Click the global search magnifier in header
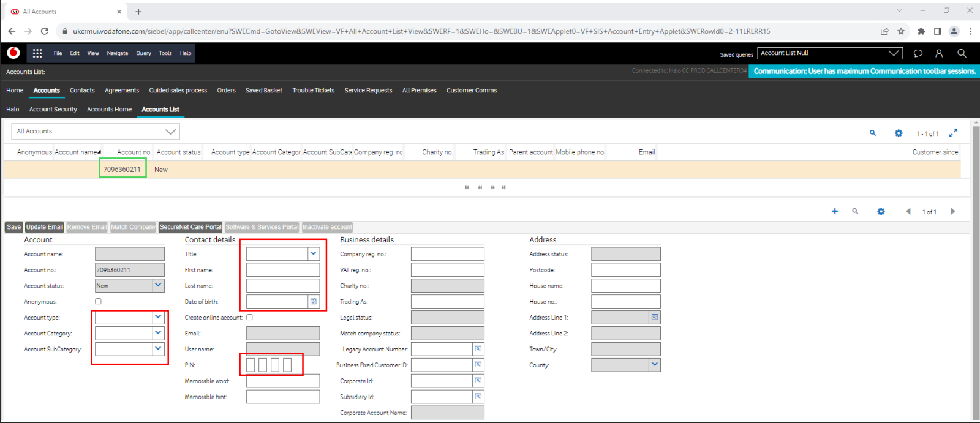The image size is (980, 423). point(962,53)
